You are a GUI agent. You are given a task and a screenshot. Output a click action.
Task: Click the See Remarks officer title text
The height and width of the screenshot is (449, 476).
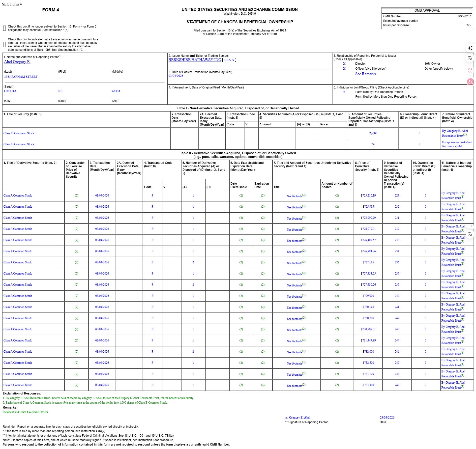click(365, 74)
